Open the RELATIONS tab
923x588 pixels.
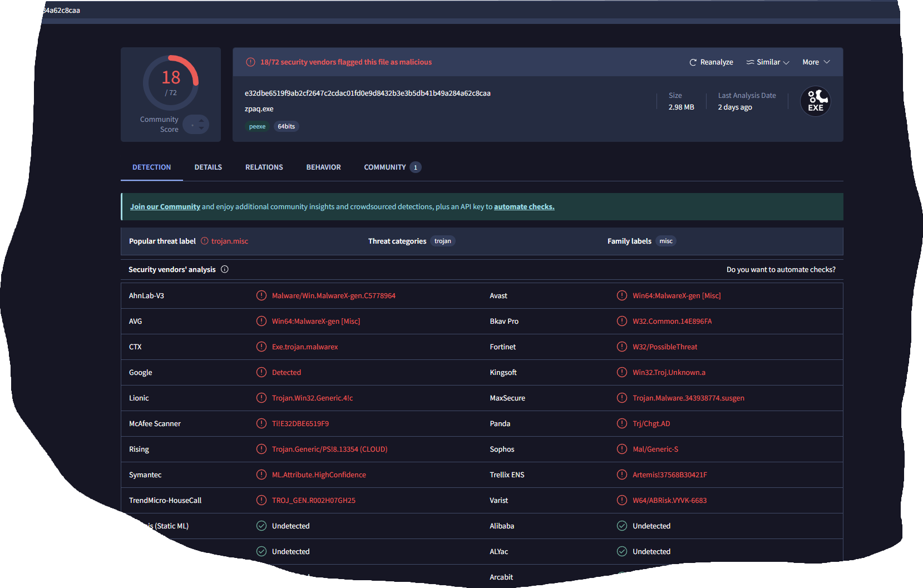(x=264, y=167)
